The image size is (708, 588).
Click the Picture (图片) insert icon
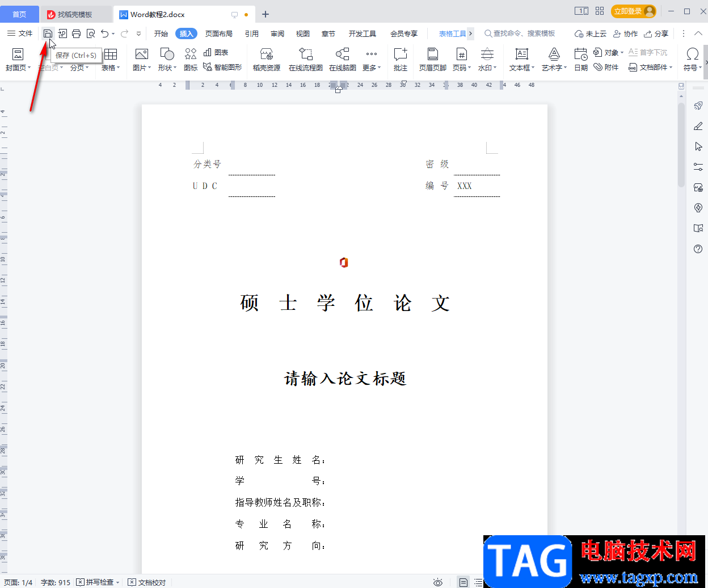(141, 54)
